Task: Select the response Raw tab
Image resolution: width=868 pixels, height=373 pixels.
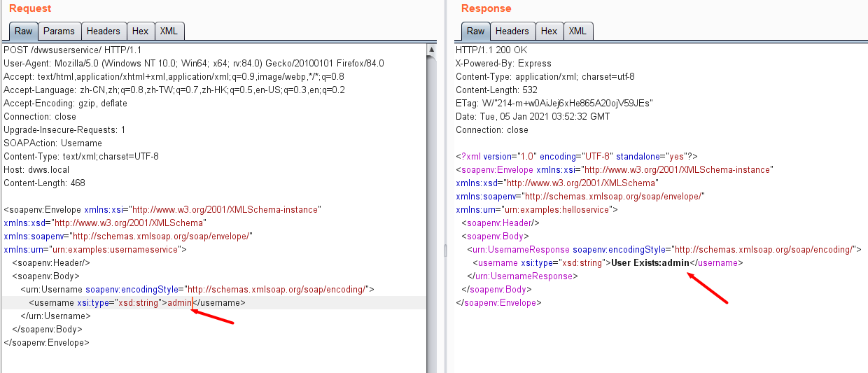Action: click(x=475, y=31)
